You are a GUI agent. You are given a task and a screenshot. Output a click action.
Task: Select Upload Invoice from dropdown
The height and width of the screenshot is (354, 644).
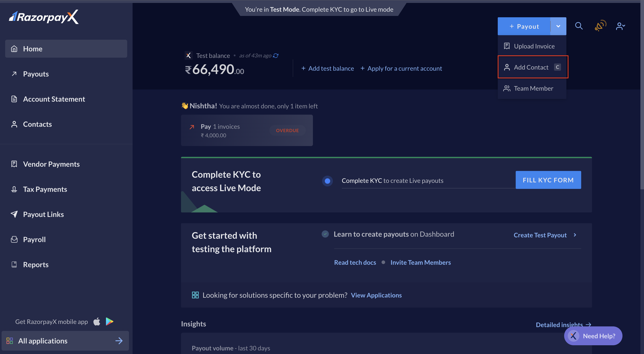tap(532, 46)
